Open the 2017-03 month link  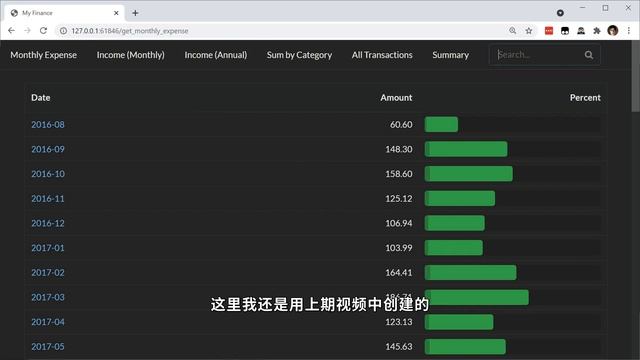[48, 297]
